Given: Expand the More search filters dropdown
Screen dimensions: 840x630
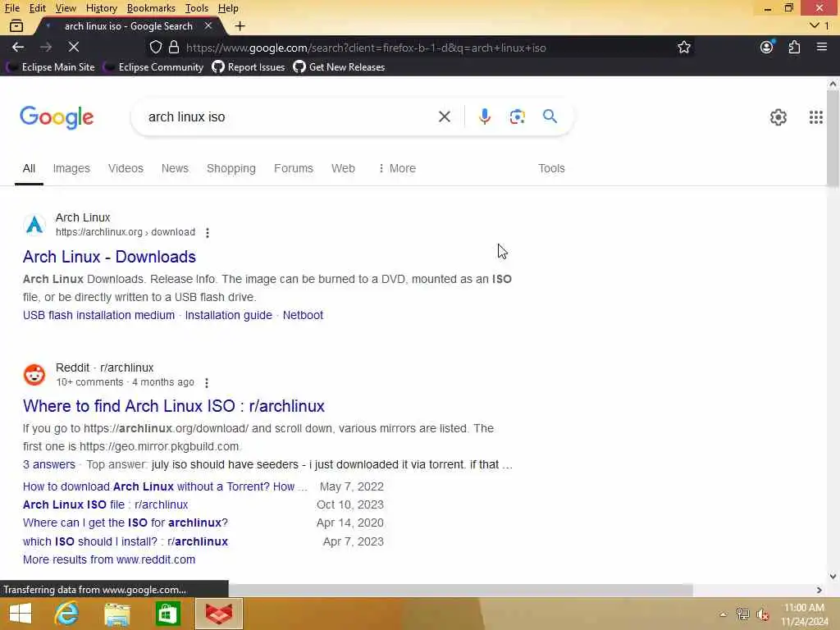Looking at the screenshot, I should pos(396,168).
